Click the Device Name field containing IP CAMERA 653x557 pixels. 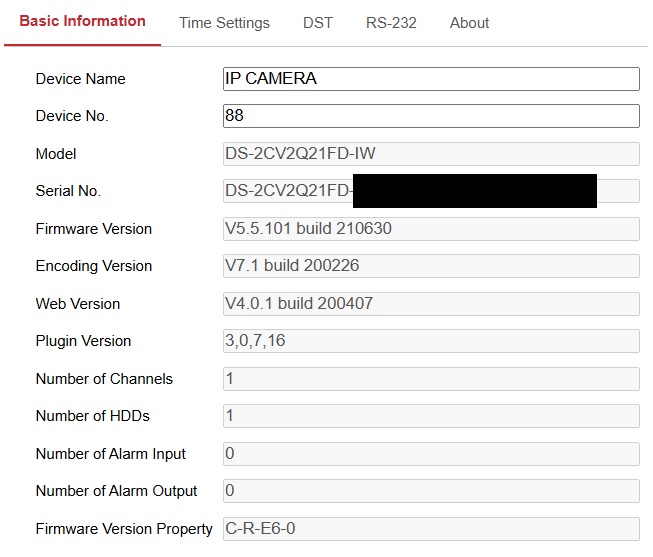431,79
